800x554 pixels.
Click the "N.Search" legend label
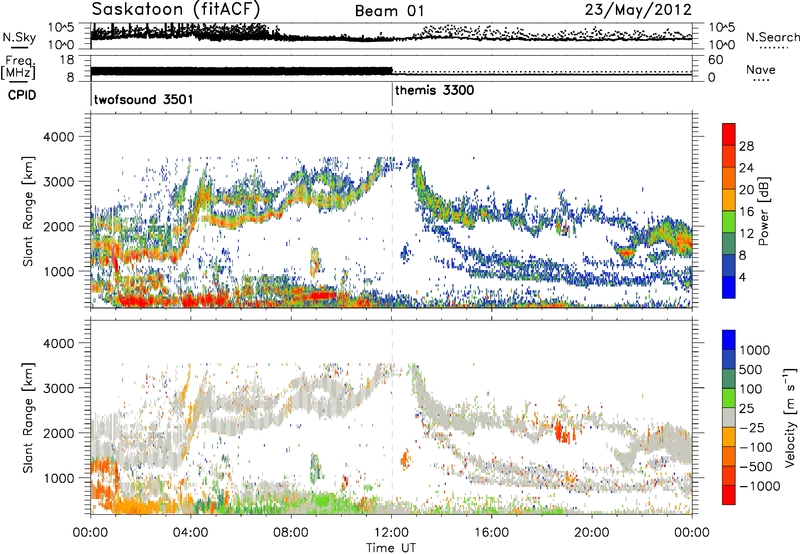[772, 37]
